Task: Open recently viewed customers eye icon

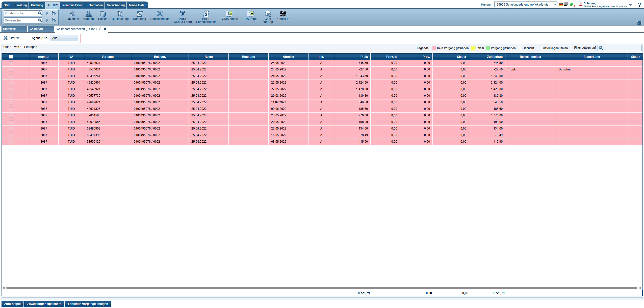Action: tap(54, 13)
